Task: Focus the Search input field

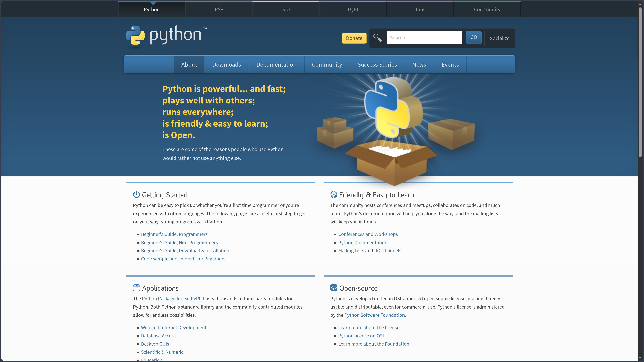Action: click(x=424, y=38)
